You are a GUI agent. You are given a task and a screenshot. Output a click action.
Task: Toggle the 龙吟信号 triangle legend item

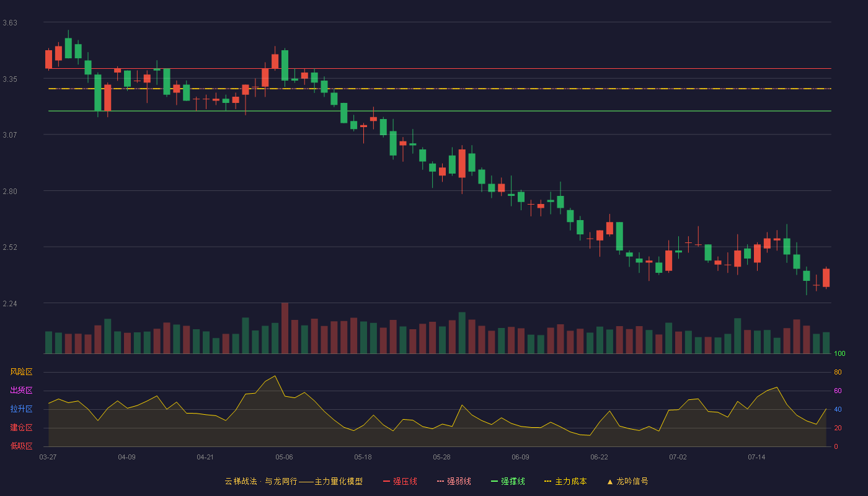(627, 481)
